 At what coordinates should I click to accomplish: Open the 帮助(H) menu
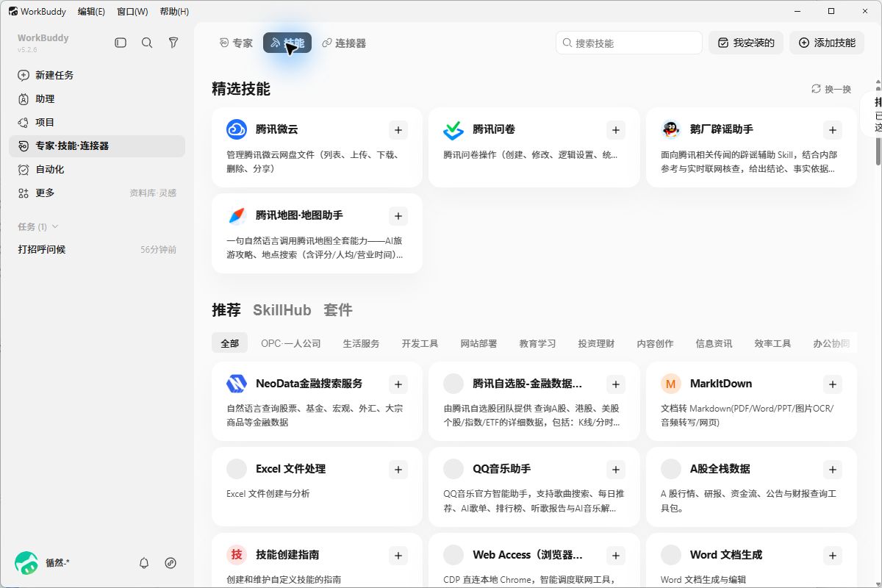(174, 11)
